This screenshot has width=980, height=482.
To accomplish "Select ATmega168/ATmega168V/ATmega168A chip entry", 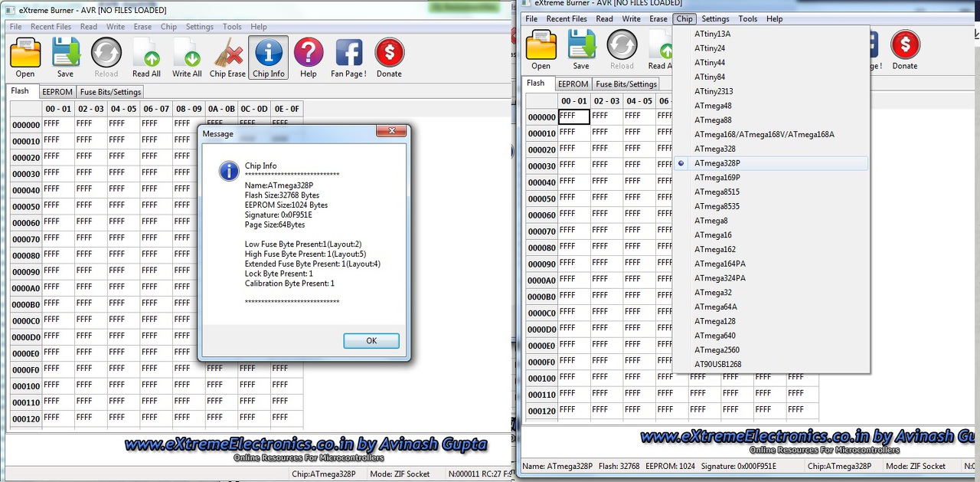I will pyautogui.click(x=771, y=135).
